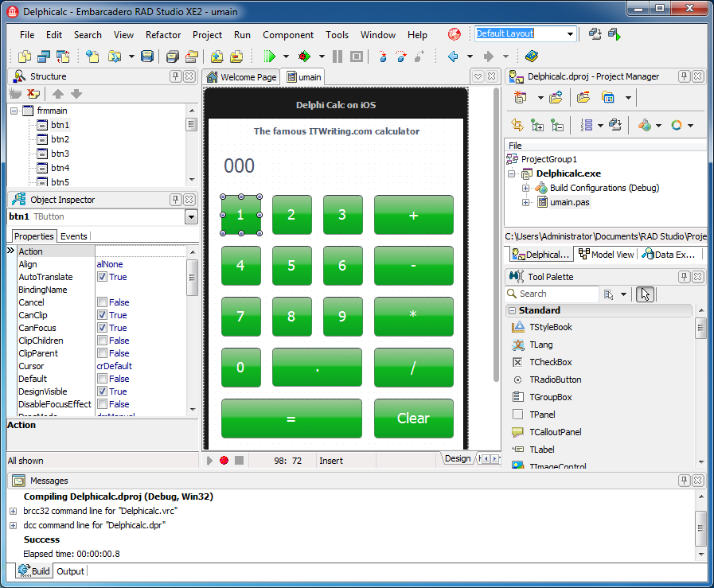Open the Project menu
Screen dimensions: 714x588
click(x=207, y=34)
